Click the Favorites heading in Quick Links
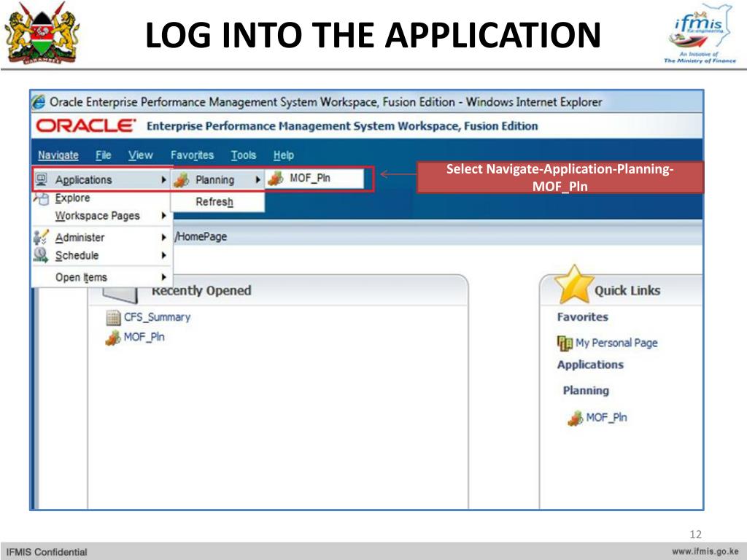The width and height of the screenshot is (747, 560). [583, 317]
